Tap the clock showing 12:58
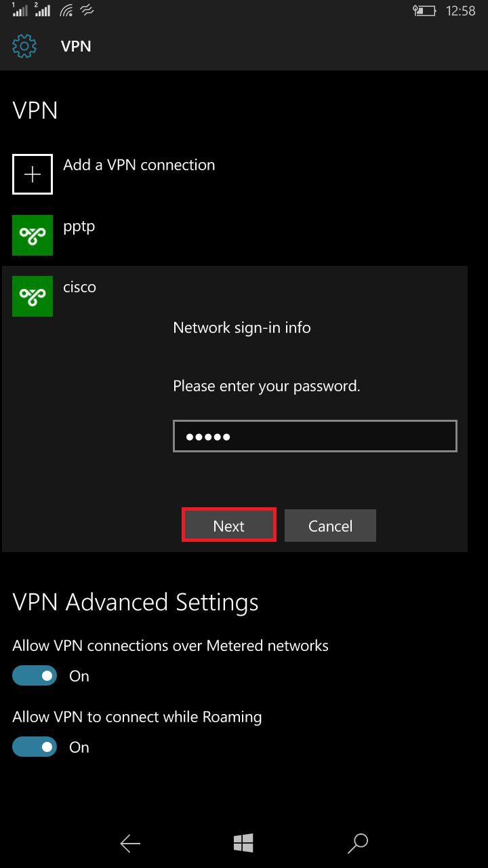The height and width of the screenshot is (868, 488). tap(461, 11)
